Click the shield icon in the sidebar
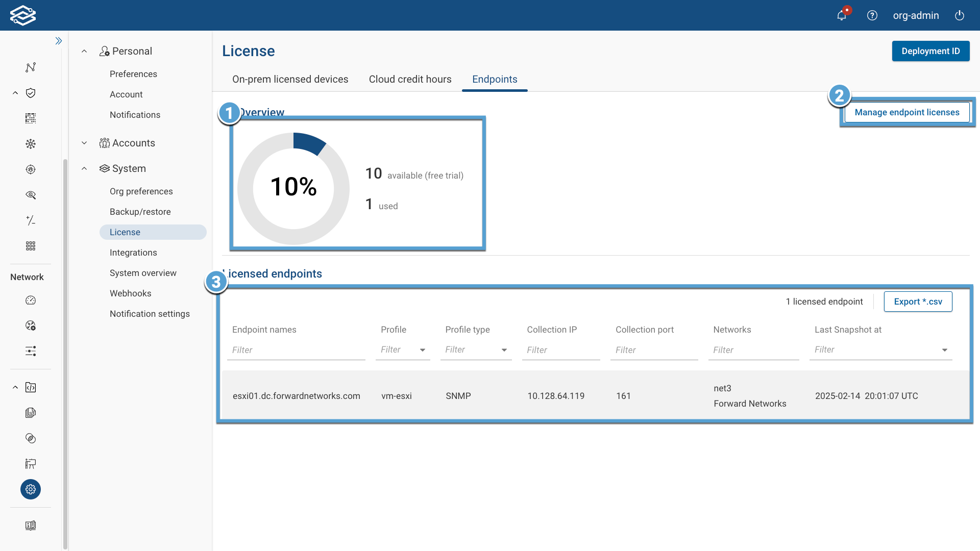The image size is (980, 551). 31,93
